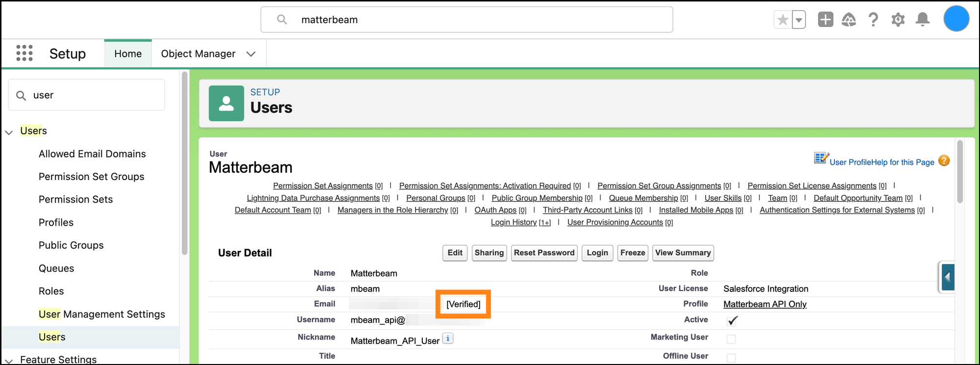Open Public Groups in sidebar
Viewport: 980px width, 365px height.
pyautogui.click(x=71, y=245)
